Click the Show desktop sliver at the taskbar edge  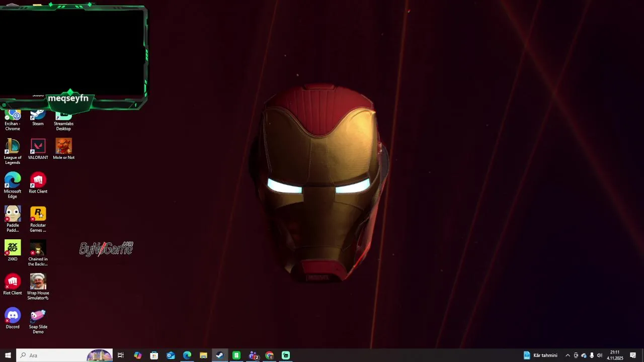[x=642, y=355]
